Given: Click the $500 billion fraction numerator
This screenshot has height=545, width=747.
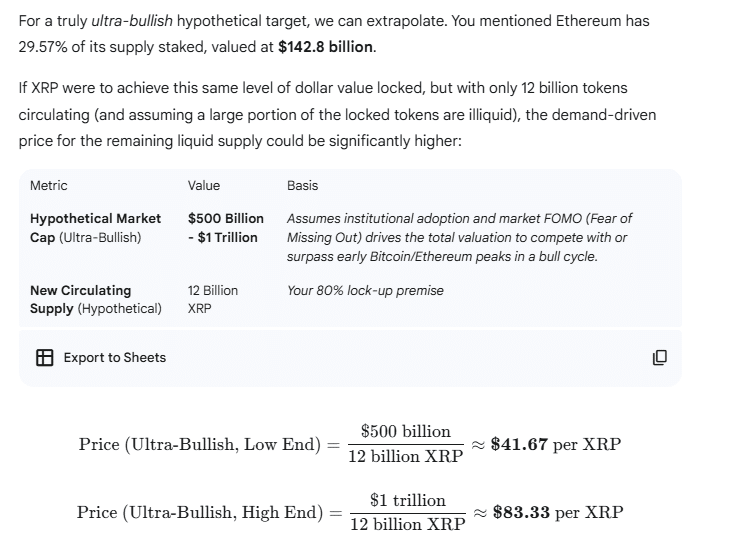Looking at the screenshot, I should pyautogui.click(x=405, y=431).
